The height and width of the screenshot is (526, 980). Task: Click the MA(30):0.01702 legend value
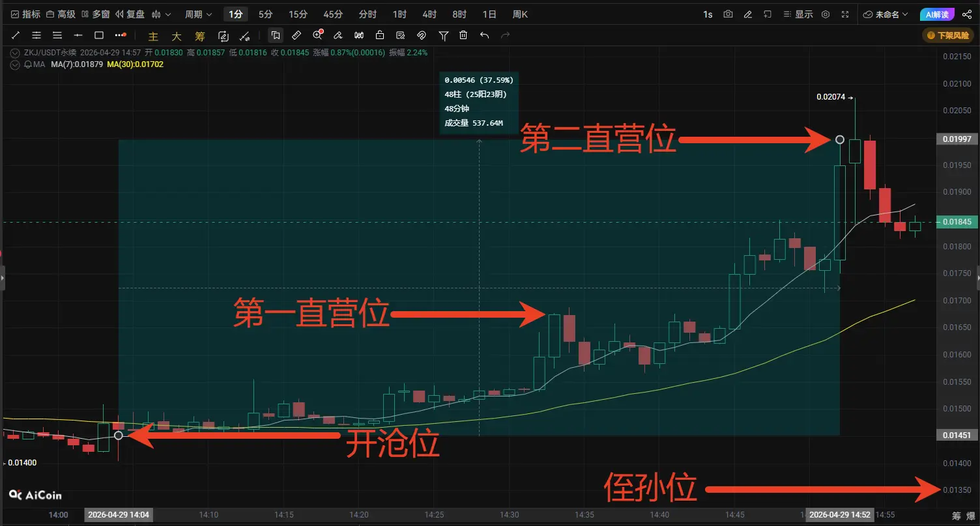(136, 64)
